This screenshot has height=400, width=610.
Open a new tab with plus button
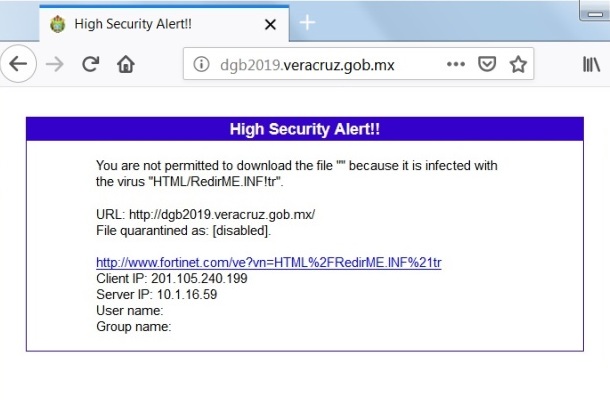click(x=307, y=22)
